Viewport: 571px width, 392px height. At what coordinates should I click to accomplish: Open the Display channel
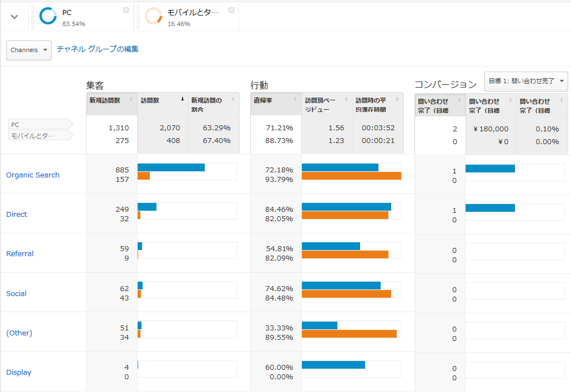tap(19, 372)
